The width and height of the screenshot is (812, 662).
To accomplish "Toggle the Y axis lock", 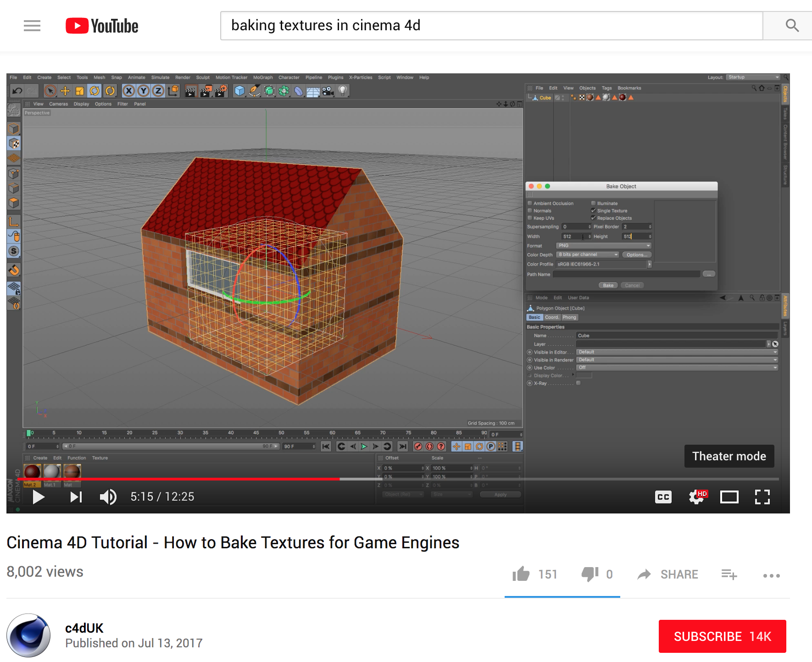I will pos(144,91).
